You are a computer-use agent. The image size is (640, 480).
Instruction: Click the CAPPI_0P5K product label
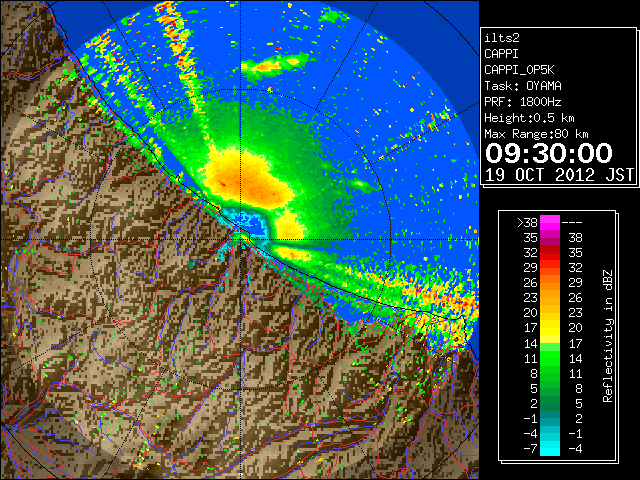(519, 70)
